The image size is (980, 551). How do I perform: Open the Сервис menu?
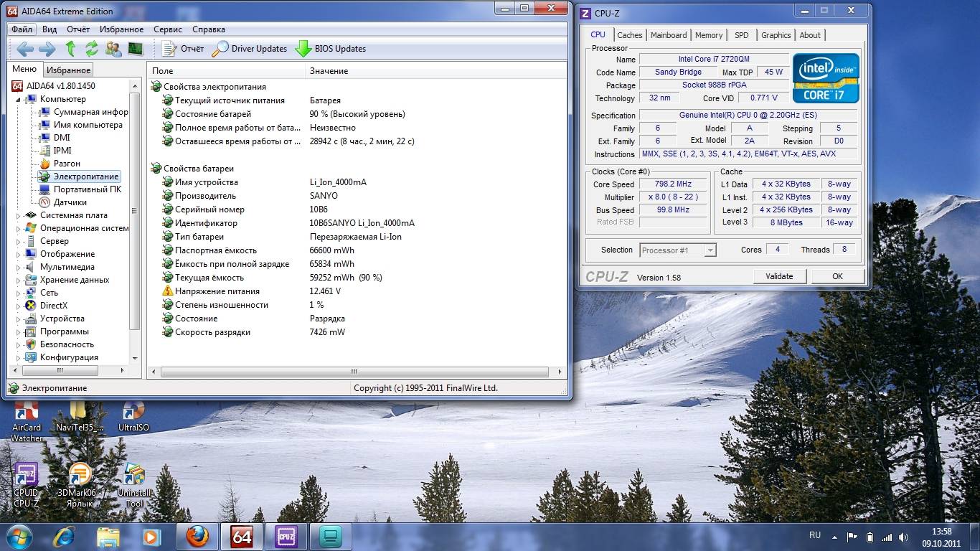click(168, 29)
